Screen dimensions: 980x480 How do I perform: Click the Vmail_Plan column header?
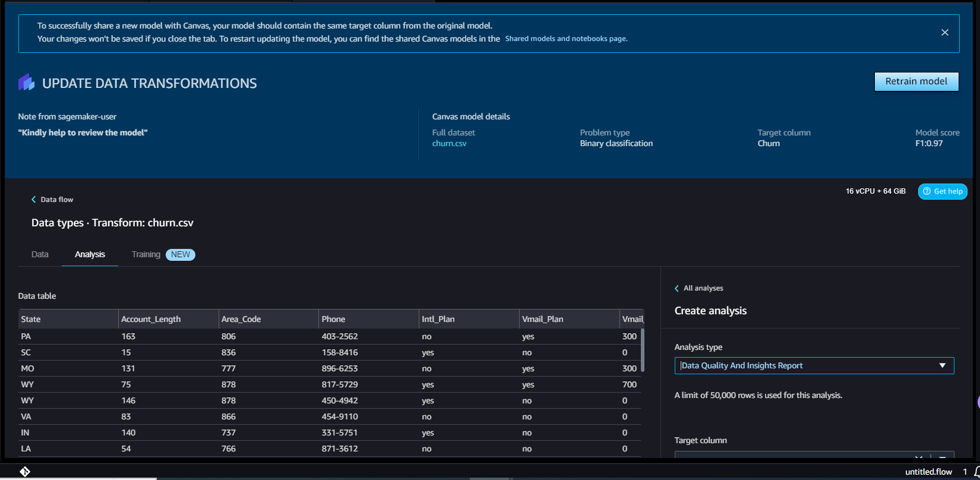tap(570, 319)
